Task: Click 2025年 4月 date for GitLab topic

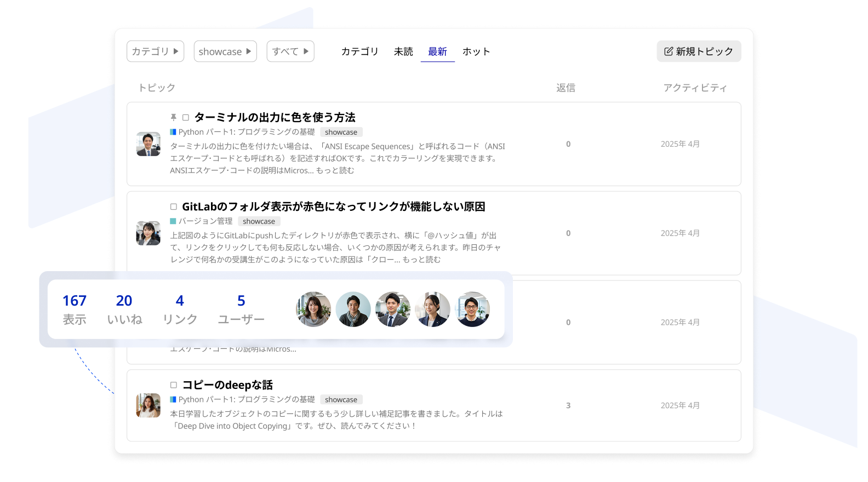Action: pos(680,233)
